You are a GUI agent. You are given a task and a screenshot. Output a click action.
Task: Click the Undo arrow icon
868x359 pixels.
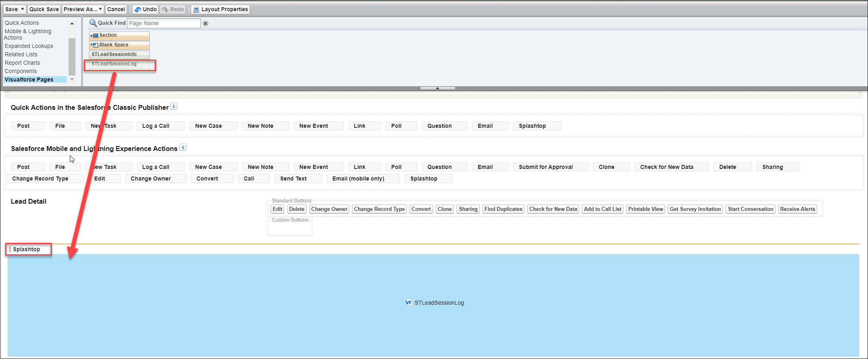point(138,10)
